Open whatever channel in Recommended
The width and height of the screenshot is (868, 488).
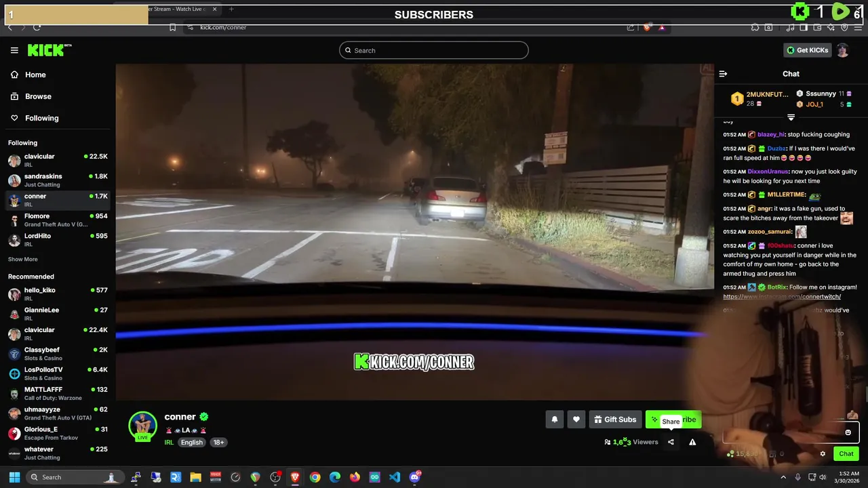tap(58, 453)
